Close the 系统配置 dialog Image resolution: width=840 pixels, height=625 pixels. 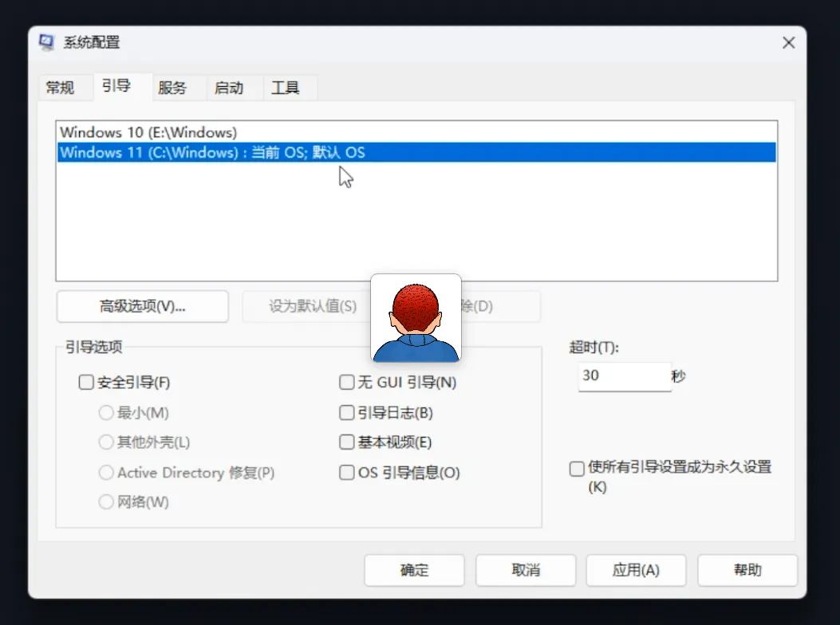[x=788, y=43]
